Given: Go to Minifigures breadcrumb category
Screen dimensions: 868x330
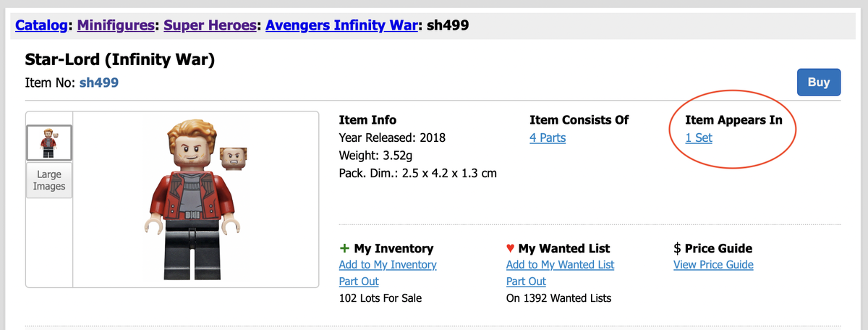Looking at the screenshot, I should pos(116,27).
